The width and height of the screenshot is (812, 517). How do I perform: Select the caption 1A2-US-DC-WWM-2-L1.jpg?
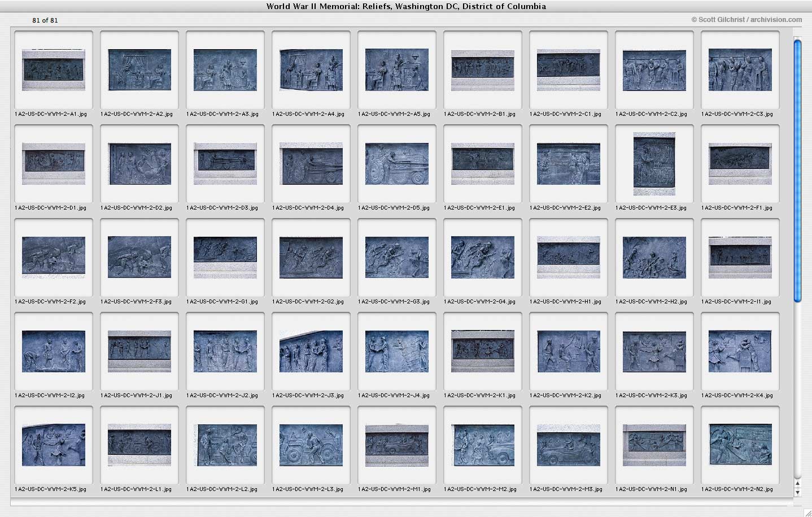[136, 489]
